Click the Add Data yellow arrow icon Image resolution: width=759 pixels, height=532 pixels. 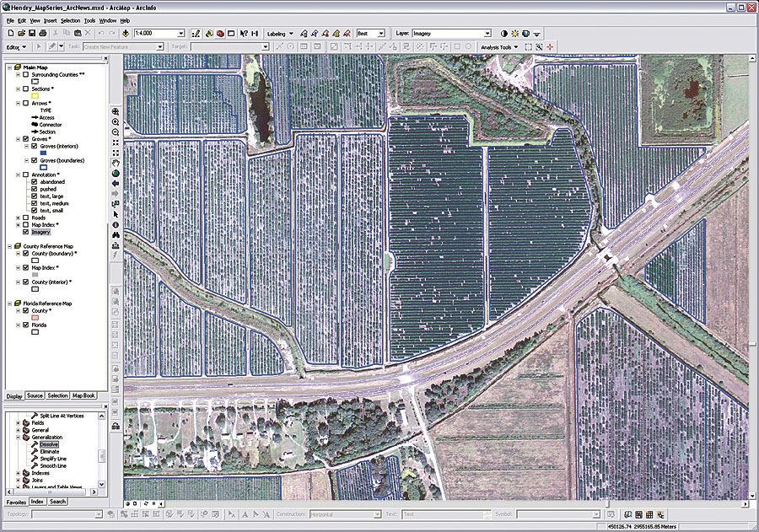(126, 33)
